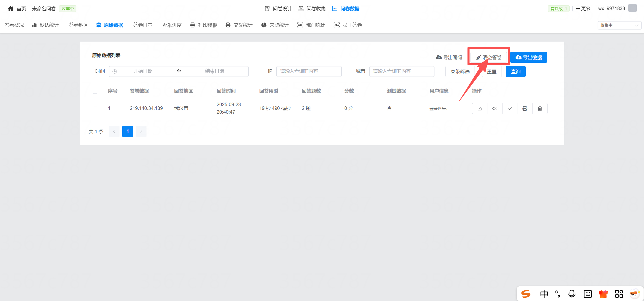Open the 收集中 status dropdown
The image size is (644, 301).
(x=619, y=25)
